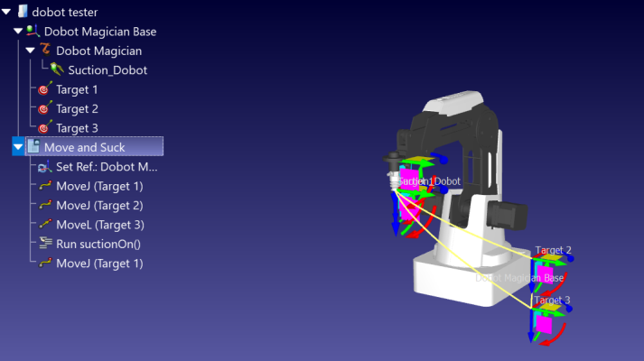Click the Target 3 magenta plane in 3D view
Screen dimensions: 644x361
pos(544,324)
